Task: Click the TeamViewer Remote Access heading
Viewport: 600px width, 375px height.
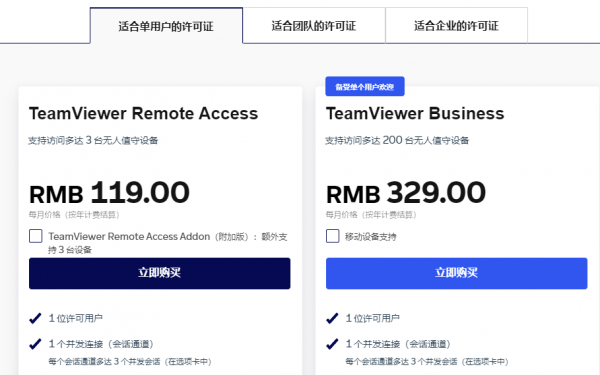Action: 143,114
